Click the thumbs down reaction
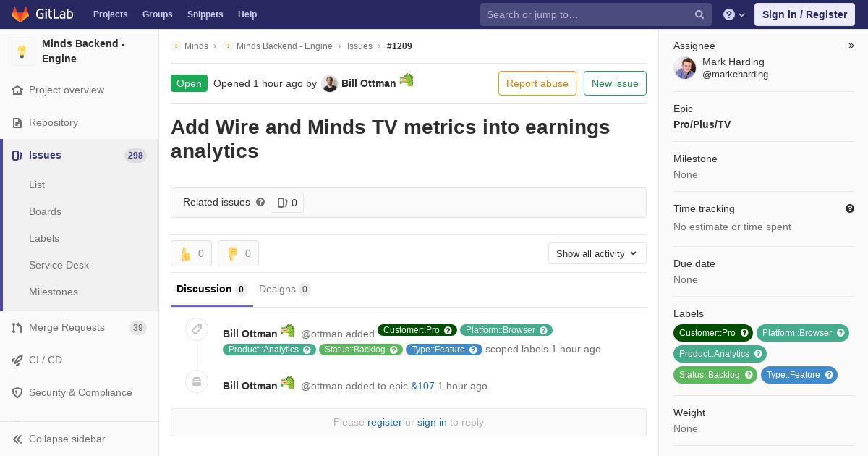This screenshot has height=456, width=868. point(238,253)
